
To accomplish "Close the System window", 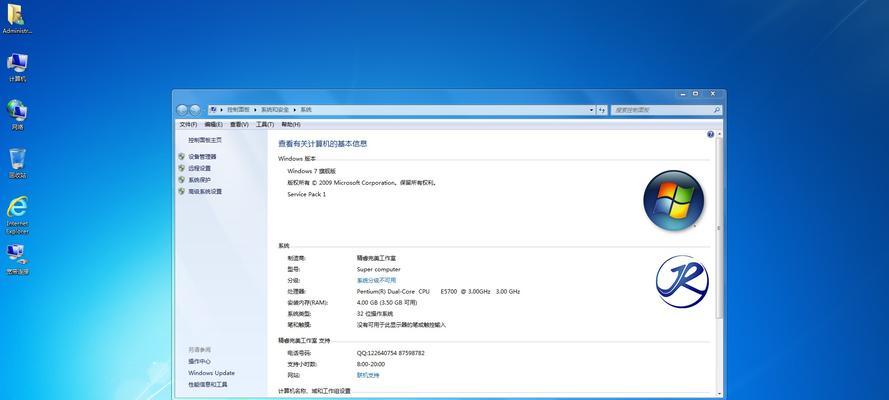I will click(713, 93).
